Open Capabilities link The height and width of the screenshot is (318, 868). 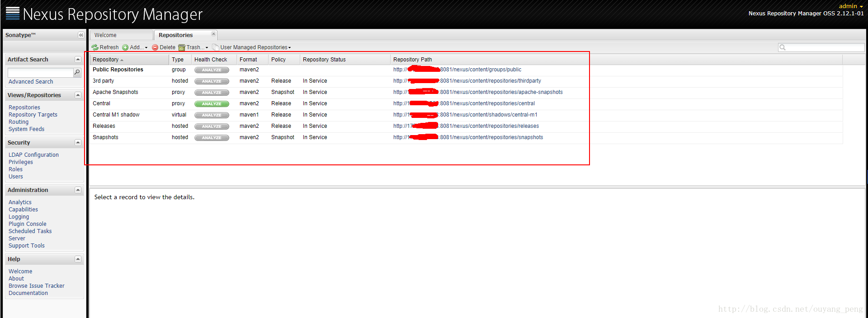click(x=24, y=210)
